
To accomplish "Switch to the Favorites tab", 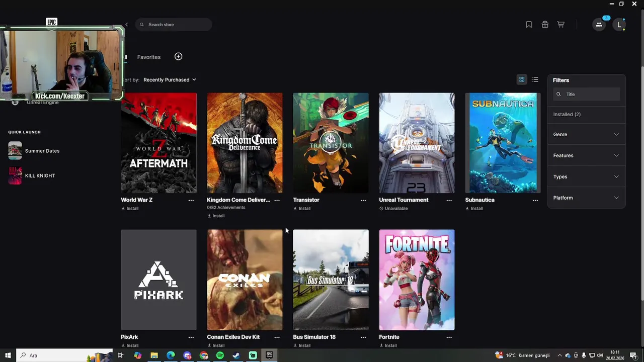I will (x=149, y=57).
